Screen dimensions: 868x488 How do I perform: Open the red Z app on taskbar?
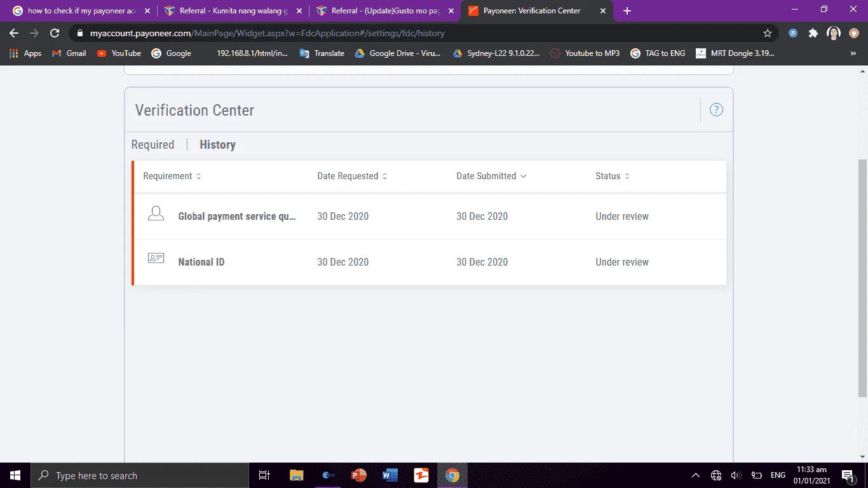[421, 475]
